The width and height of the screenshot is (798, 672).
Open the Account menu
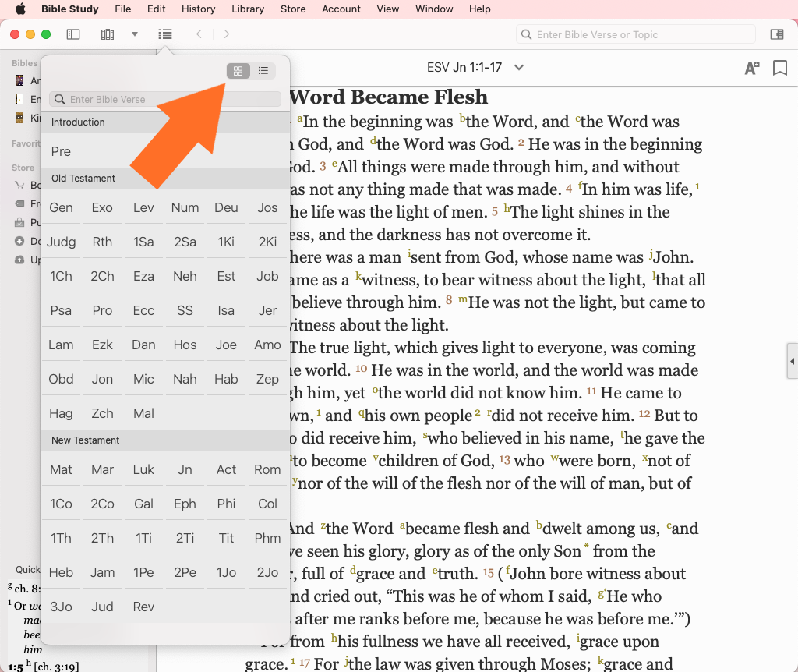(341, 9)
